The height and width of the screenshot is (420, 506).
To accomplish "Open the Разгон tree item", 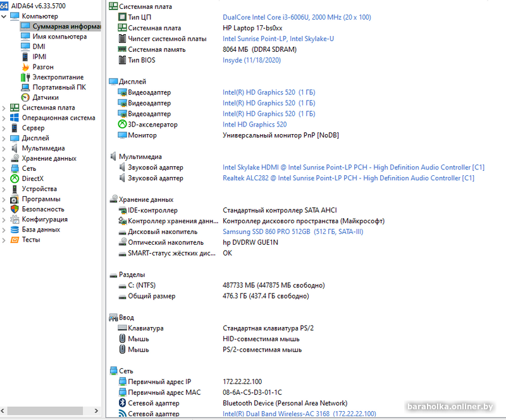I will [x=43, y=67].
